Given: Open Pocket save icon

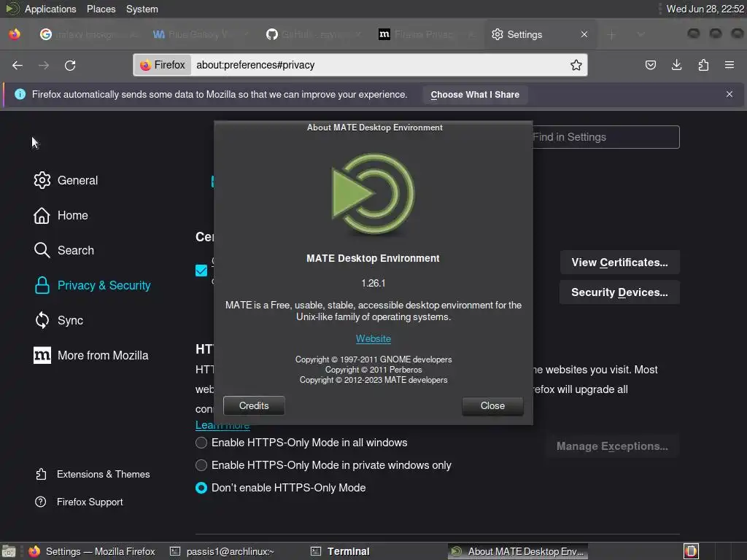Looking at the screenshot, I should point(650,65).
